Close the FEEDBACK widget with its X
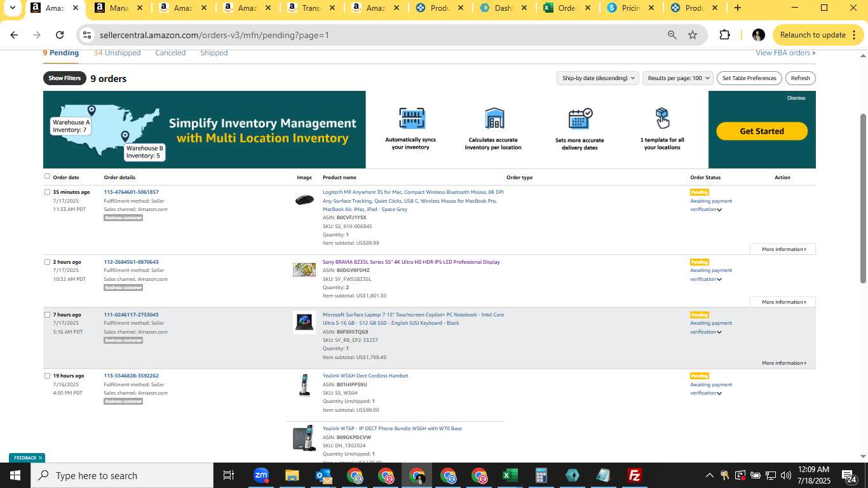The image size is (868, 488). coord(40,457)
